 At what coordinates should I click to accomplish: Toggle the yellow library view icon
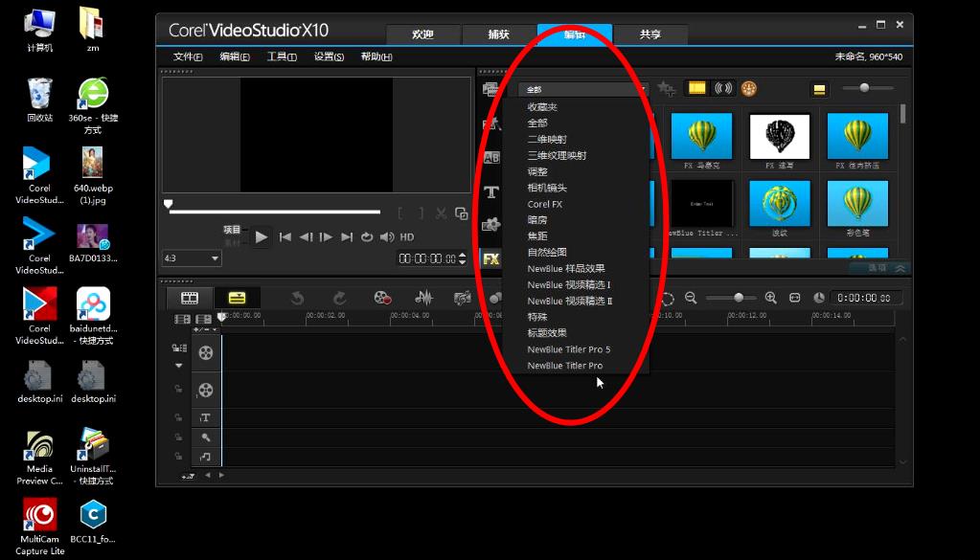coord(819,89)
